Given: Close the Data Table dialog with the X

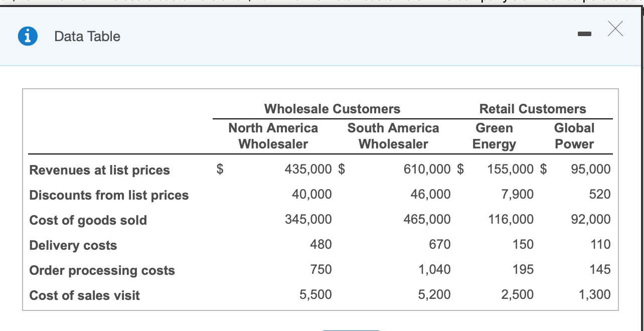Looking at the screenshot, I should coord(615,29).
